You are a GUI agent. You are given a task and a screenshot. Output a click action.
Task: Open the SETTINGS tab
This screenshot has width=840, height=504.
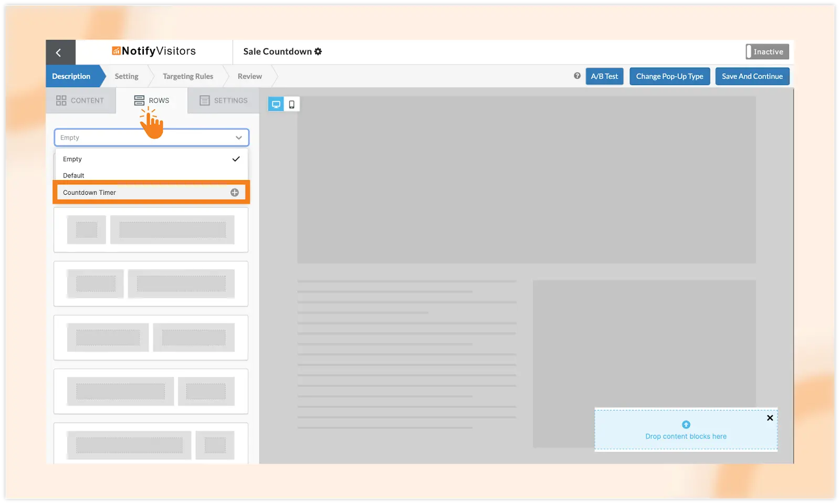pos(224,100)
